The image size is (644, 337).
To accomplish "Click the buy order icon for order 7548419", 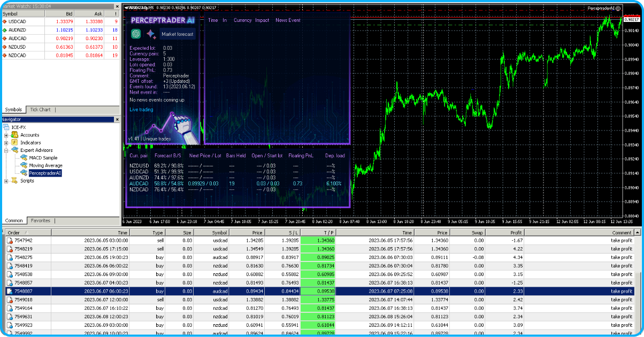I will [10, 266].
